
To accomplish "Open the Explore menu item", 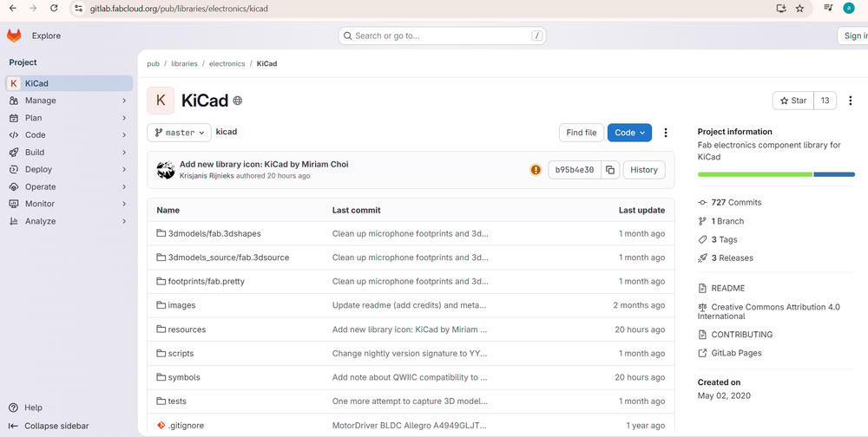I will [x=46, y=36].
